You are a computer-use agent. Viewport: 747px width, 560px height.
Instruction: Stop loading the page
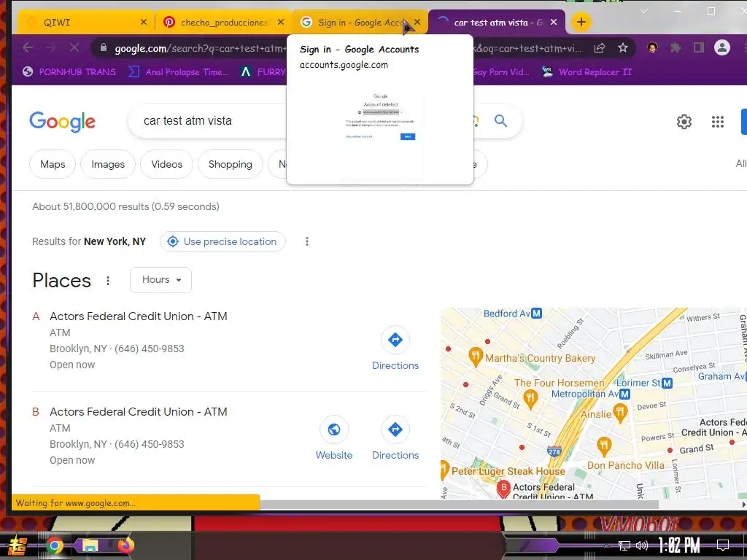point(74,47)
